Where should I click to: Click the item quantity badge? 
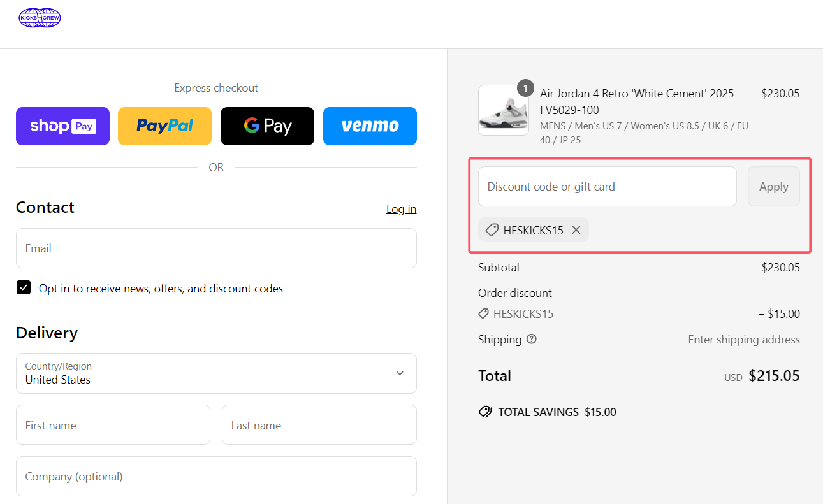525,89
